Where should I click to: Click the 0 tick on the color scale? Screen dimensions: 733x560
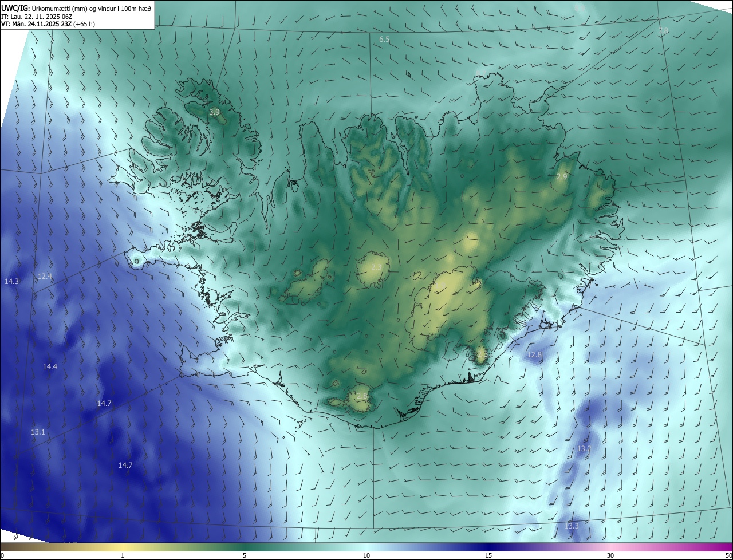(2, 555)
